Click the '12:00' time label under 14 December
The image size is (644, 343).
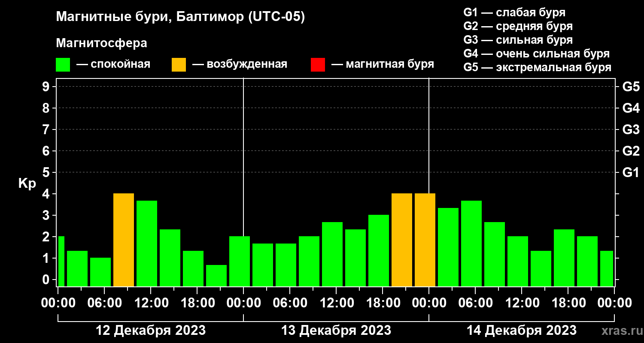pos(522,303)
